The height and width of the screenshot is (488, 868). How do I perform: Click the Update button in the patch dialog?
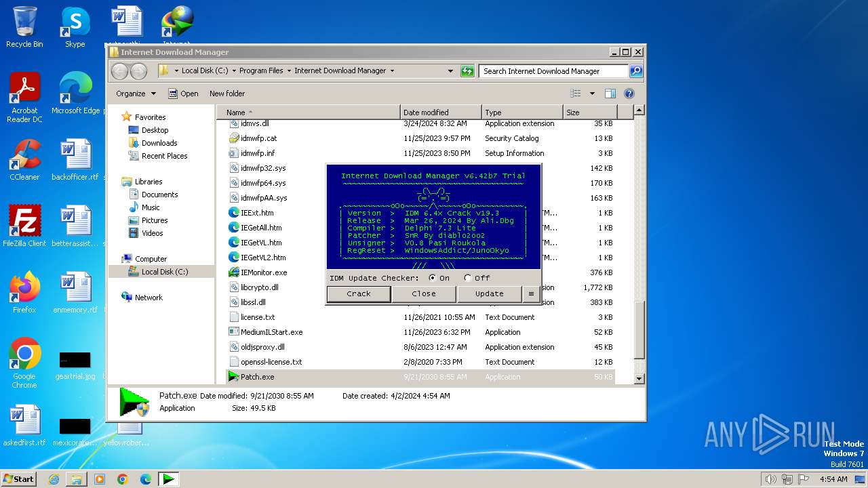(489, 293)
